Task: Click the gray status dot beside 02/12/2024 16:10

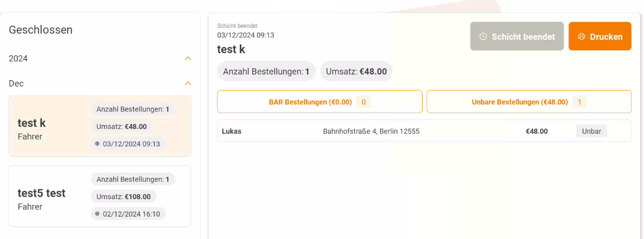Action: click(98, 214)
